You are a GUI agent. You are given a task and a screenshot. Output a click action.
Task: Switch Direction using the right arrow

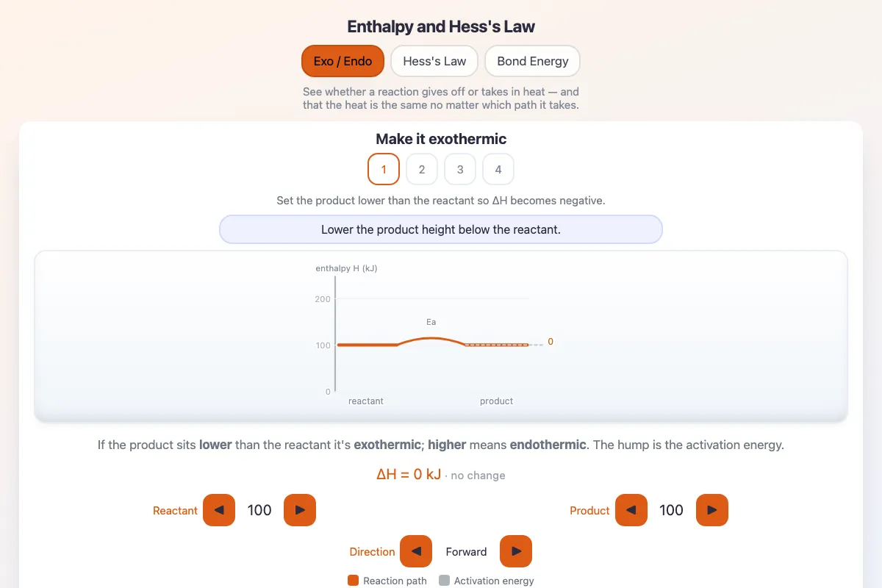516,551
